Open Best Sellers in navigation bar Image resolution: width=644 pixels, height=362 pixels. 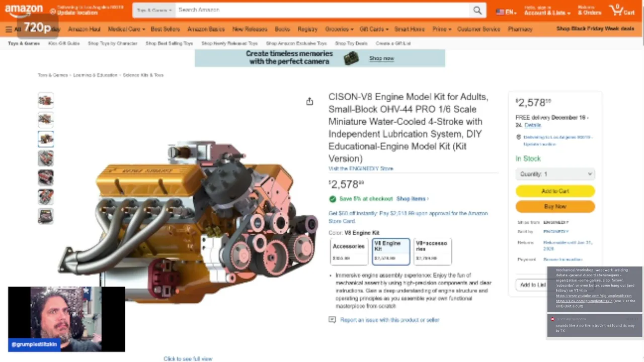click(165, 29)
